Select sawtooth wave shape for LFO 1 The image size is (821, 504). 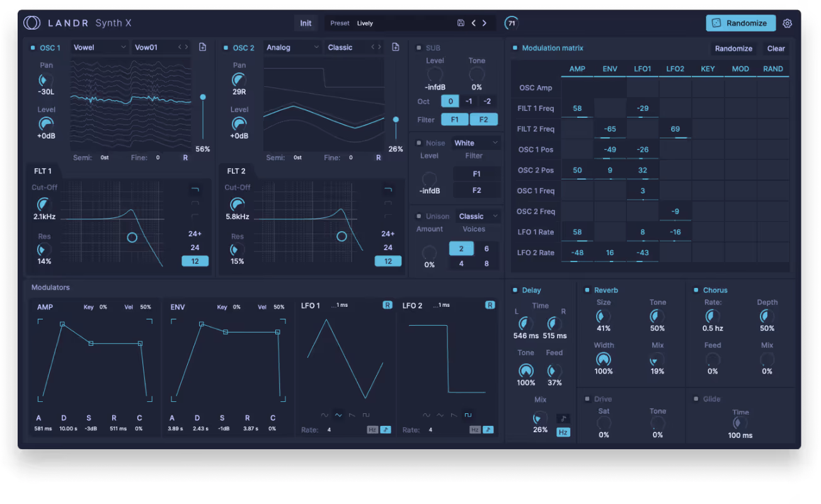pos(352,415)
